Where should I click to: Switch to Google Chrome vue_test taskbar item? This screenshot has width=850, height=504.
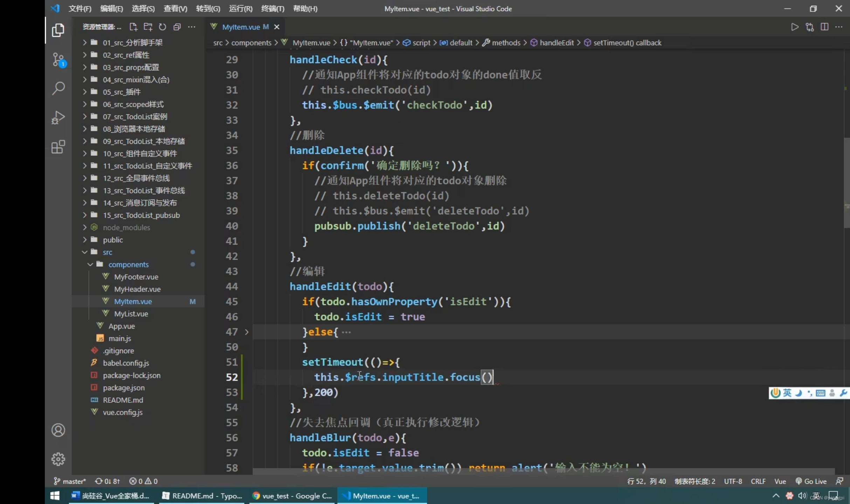coord(292,496)
